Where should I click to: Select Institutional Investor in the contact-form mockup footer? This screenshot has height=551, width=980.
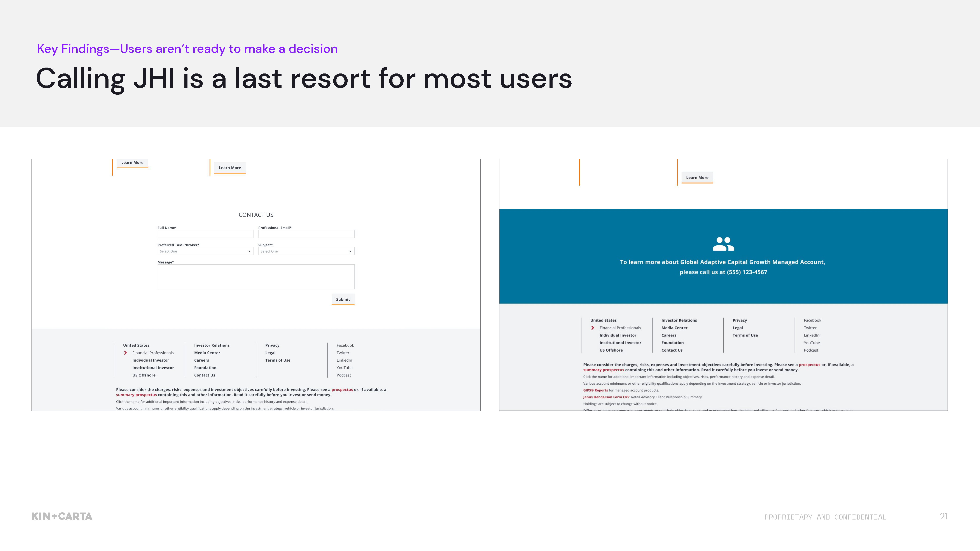click(153, 368)
